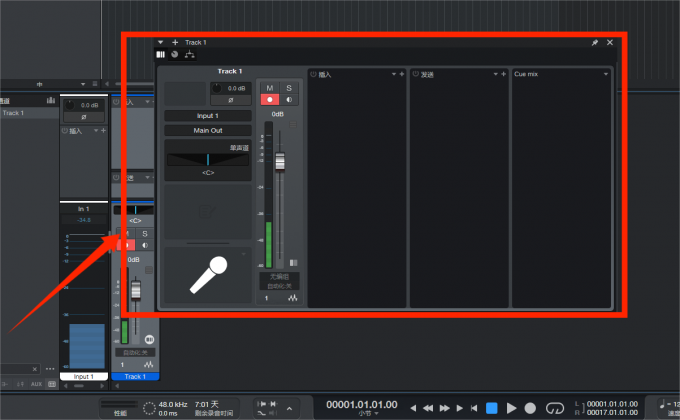Adjust the 0.0 dB input gain knob in popup
Viewport: 680px width, 420px height.
(217, 88)
